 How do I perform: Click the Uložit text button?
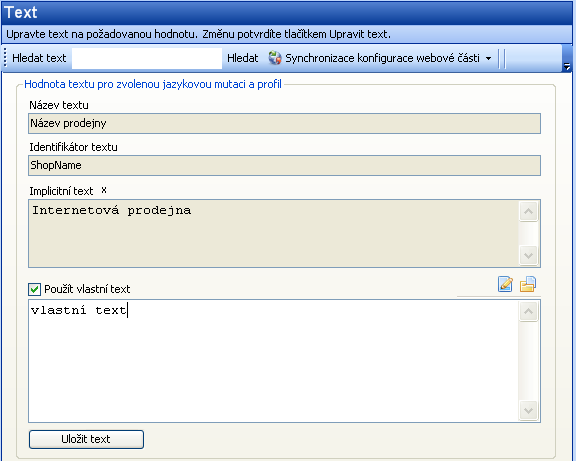coord(86,439)
